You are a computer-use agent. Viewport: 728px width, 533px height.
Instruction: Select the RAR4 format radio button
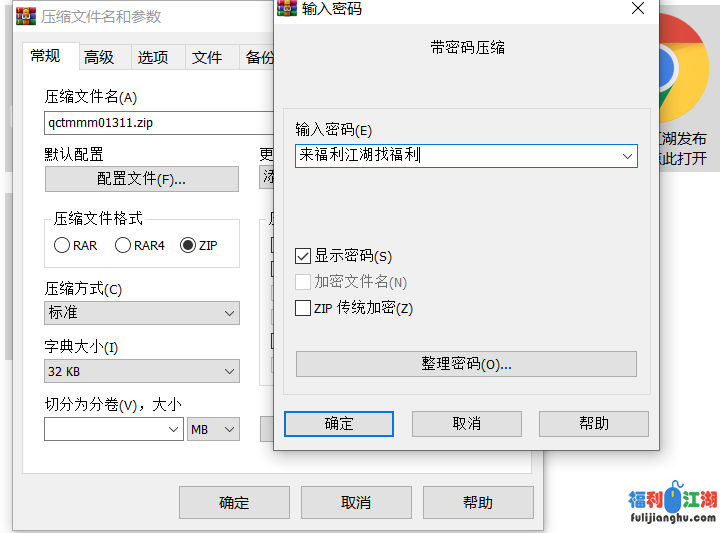(123, 245)
